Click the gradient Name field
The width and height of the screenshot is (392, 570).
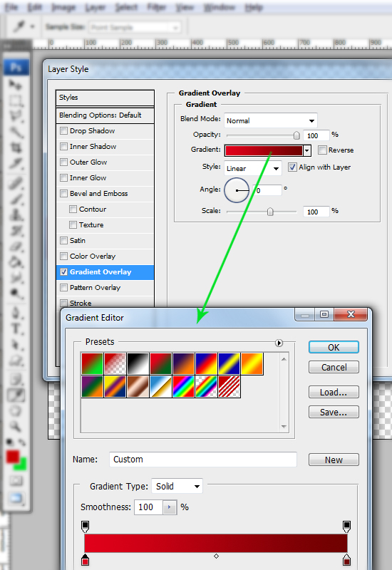click(203, 460)
